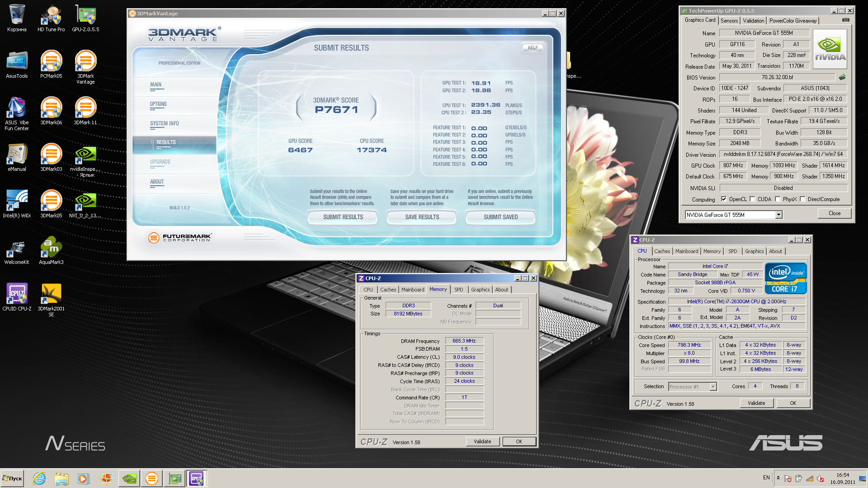Viewport: 868px width, 488px height.
Task: Open Intel(R) WiDi desktop icon
Action: pyautogui.click(x=17, y=204)
